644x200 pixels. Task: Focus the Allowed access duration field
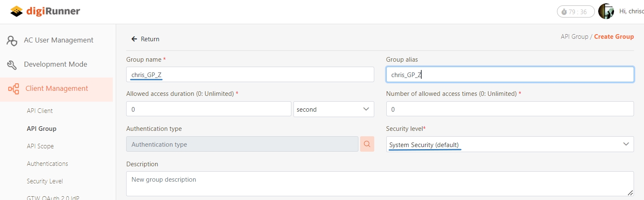[x=208, y=109]
